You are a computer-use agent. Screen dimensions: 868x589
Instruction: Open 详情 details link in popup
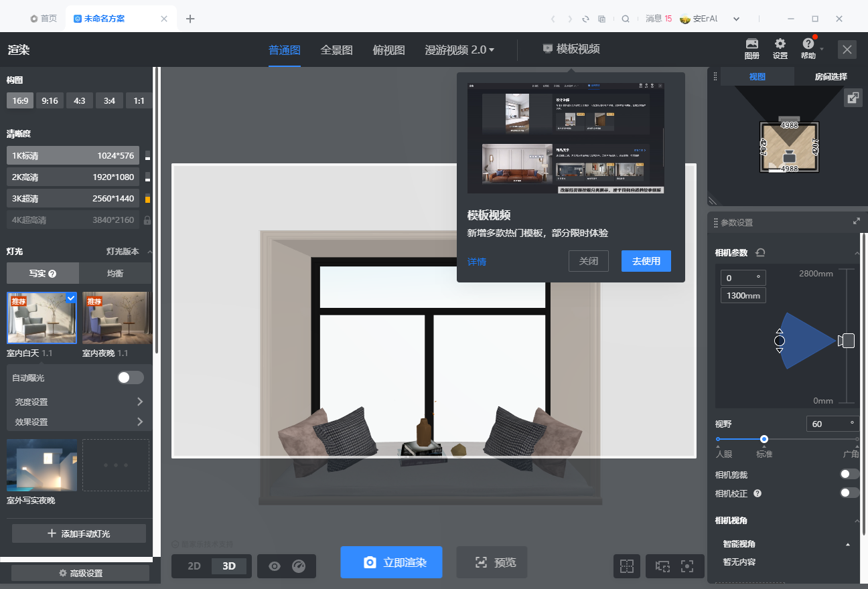tap(477, 262)
